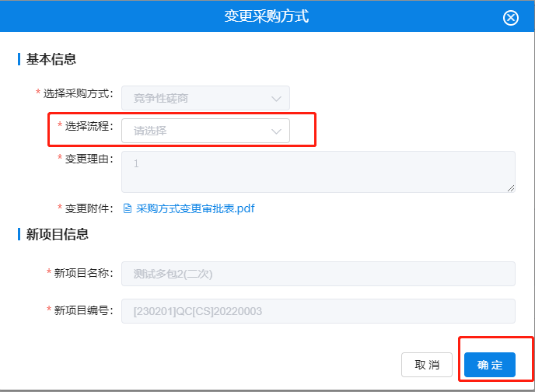
Task: Expand the 选择流程 dropdown showing 请选择
Action: [x=205, y=131]
